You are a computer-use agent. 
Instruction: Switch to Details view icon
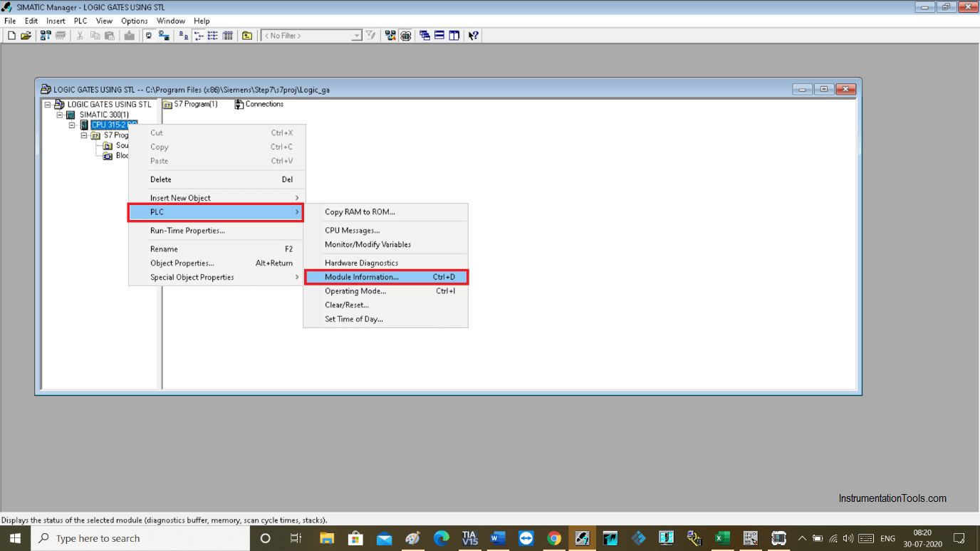(x=227, y=36)
